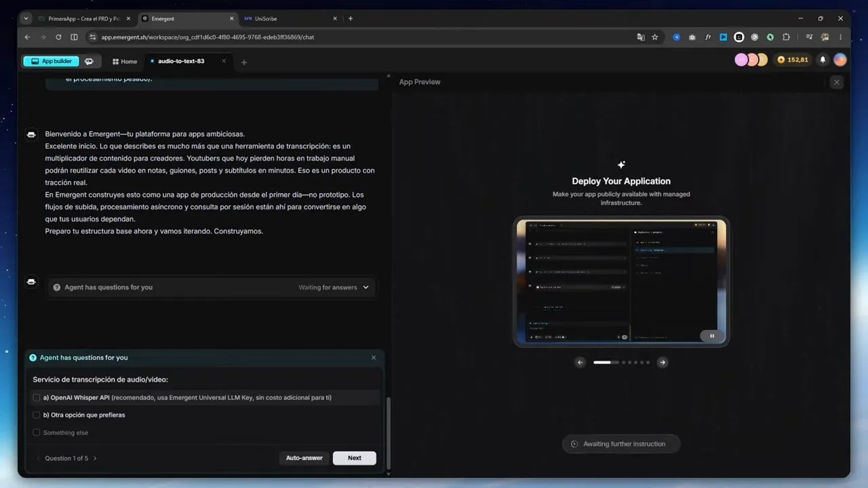Open the browser extensions puzzle icon
Viewport: 868px width, 488px height.
(x=786, y=37)
